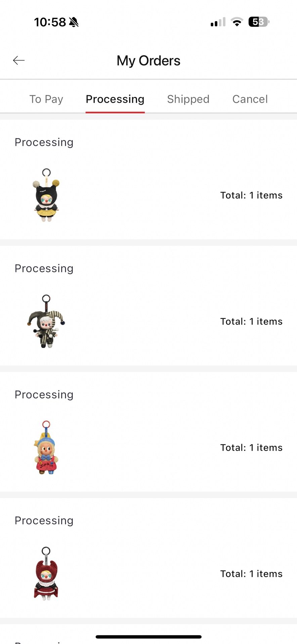Switch to the To Pay tab
This screenshot has height=644, width=297.
(x=46, y=99)
